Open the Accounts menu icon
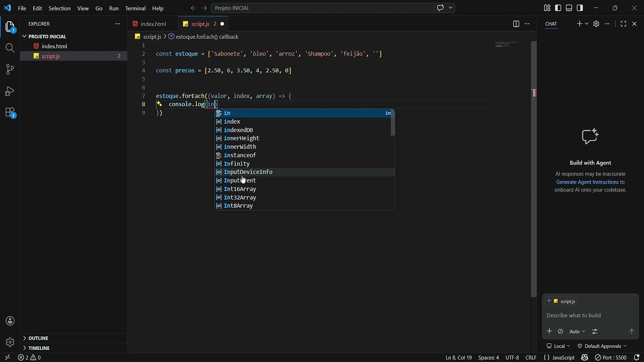644x362 pixels. pos(10,321)
